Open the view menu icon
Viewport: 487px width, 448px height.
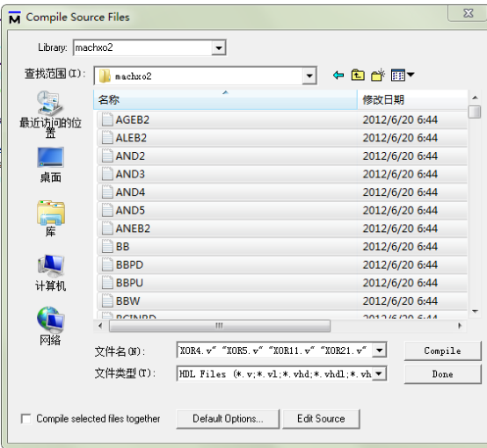[403, 75]
